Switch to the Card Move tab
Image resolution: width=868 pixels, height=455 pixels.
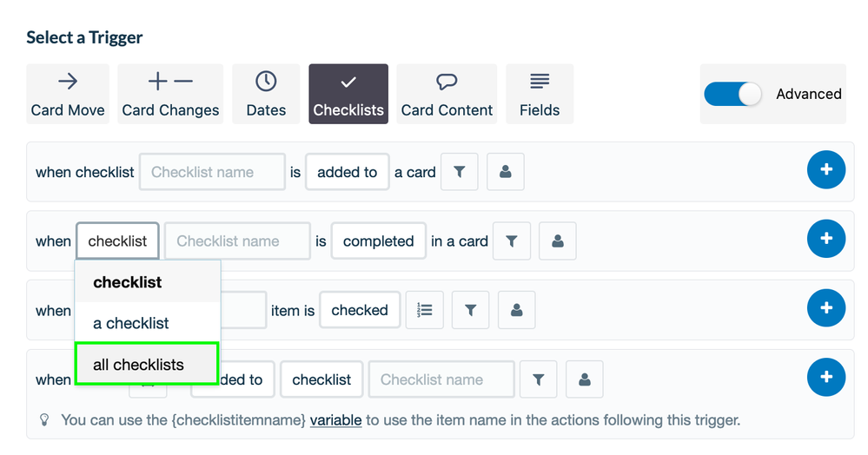68,94
